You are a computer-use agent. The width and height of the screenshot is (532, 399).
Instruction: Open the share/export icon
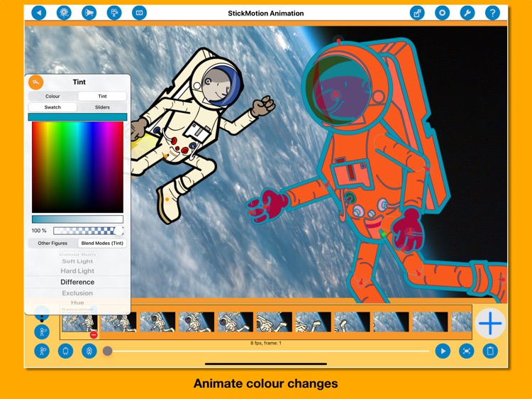pyautogui.click(x=417, y=13)
